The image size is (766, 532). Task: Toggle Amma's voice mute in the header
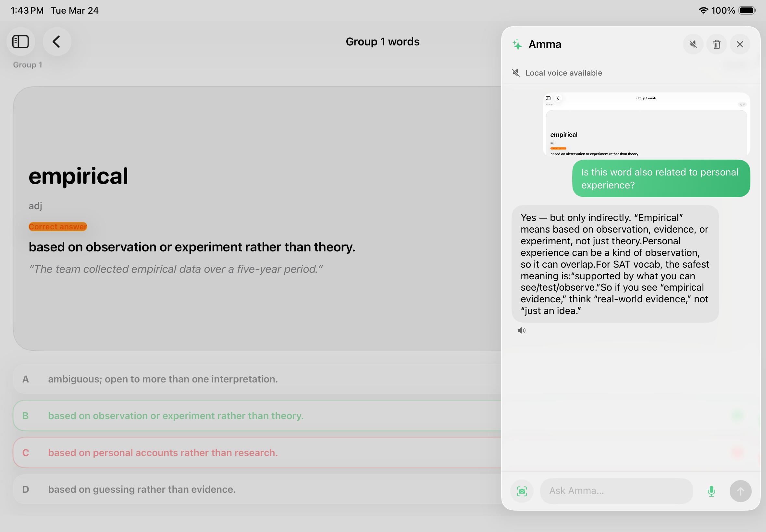pos(693,44)
